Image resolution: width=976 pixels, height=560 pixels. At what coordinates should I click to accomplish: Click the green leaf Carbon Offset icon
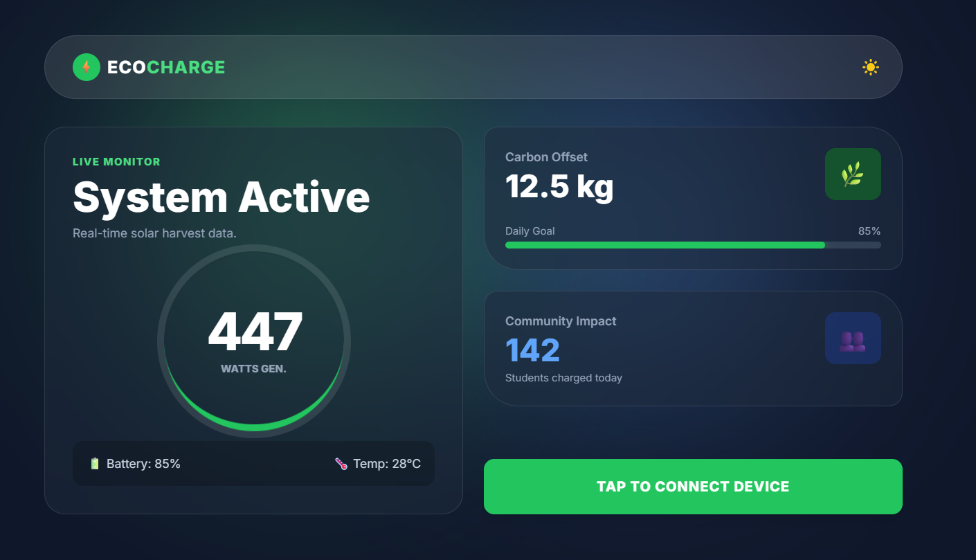click(x=852, y=174)
